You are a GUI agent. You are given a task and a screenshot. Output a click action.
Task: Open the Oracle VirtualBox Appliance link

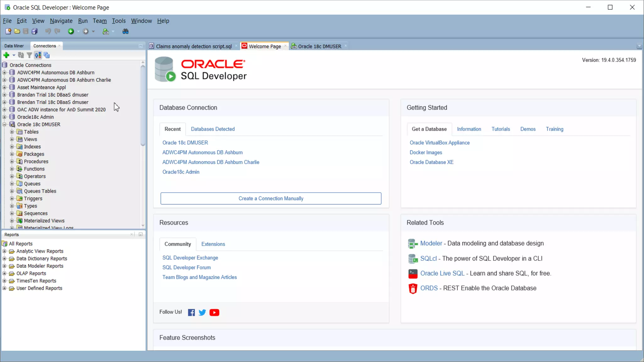(x=440, y=143)
